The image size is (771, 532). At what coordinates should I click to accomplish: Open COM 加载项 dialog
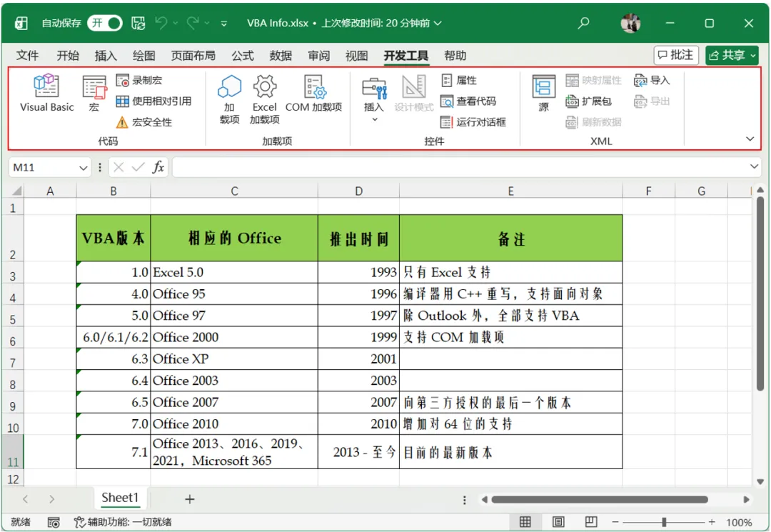[x=313, y=92]
